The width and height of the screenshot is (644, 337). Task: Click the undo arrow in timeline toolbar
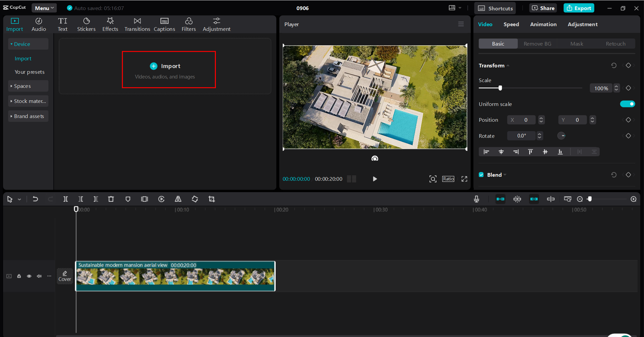coord(35,199)
